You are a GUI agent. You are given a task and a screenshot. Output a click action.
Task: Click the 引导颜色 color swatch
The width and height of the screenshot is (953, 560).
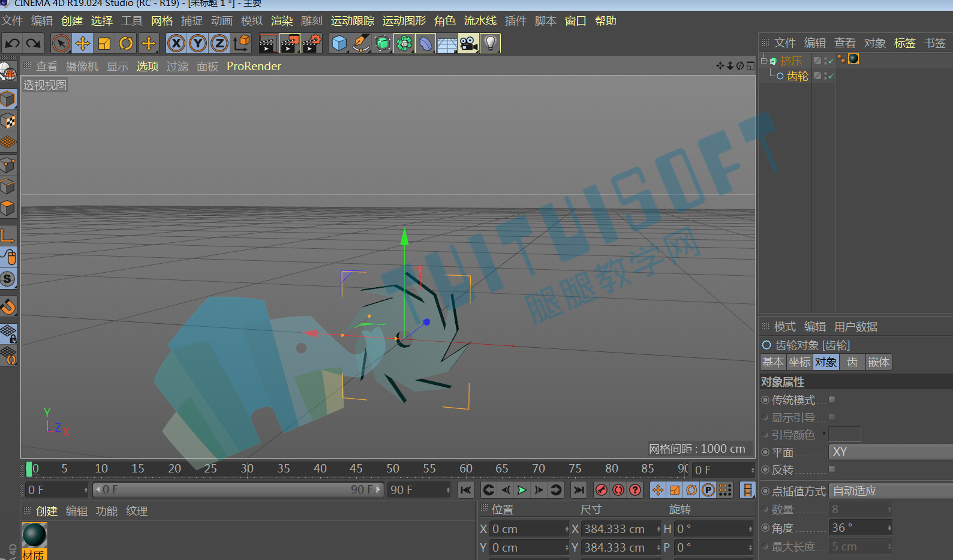(845, 434)
